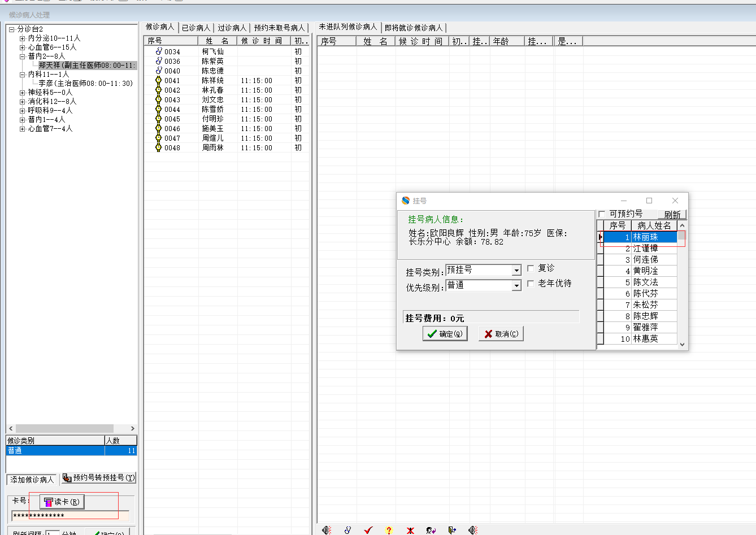756x535 pixels.
Task: Open the 挂号类别 dropdown
Action: pyautogui.click(x=516, y=271)
